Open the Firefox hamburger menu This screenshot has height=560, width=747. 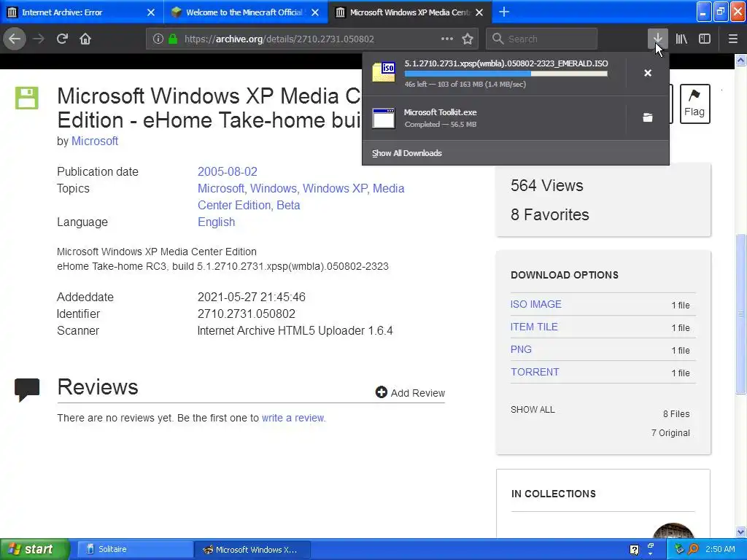tap(733, 39)
